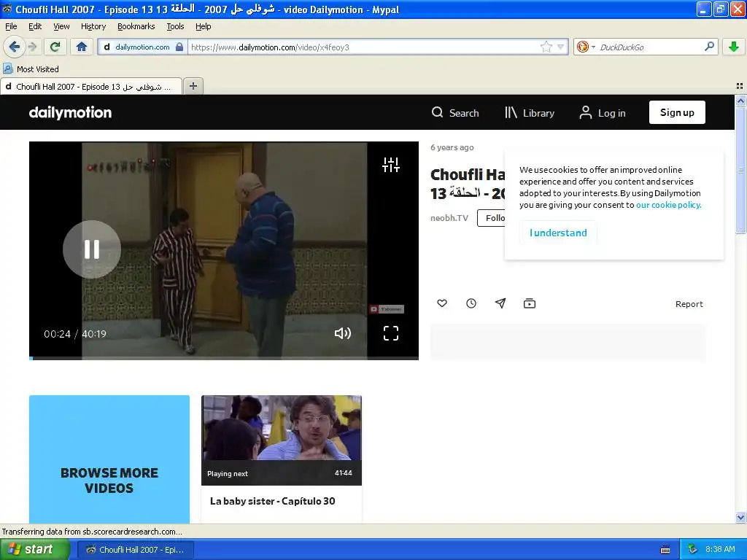This screenshot has width=747, height=560.
Task: Open the Tools menu
Action: pyautogui.click(x=175, y=26)
